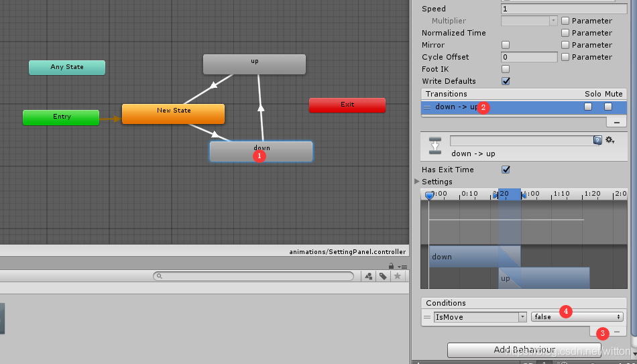Open the IsMove condition parameter dropdown
Viewport: 637px width, 364px height.
pyautogui.click(x=480, y=317)
